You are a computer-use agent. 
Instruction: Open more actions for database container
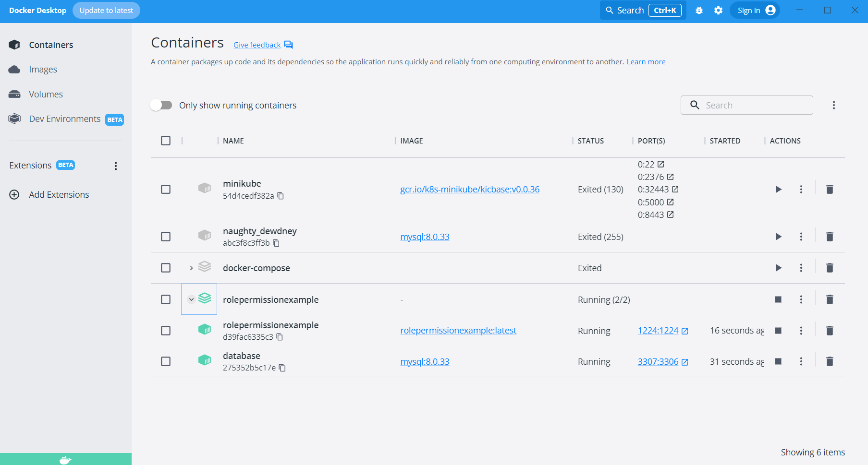coord(801,361)
